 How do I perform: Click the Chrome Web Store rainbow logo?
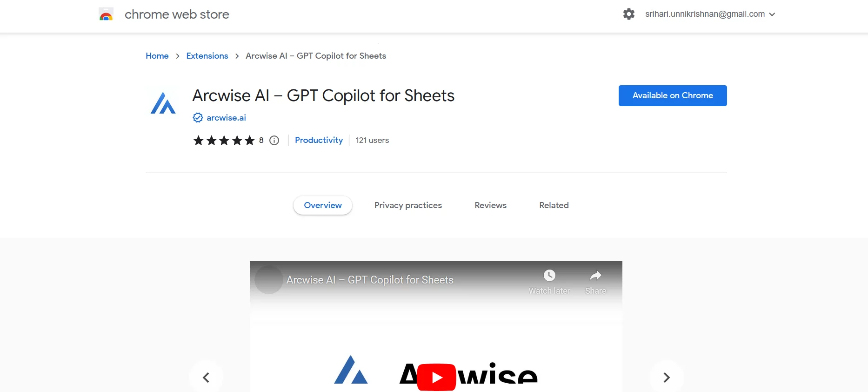[106, 14]
